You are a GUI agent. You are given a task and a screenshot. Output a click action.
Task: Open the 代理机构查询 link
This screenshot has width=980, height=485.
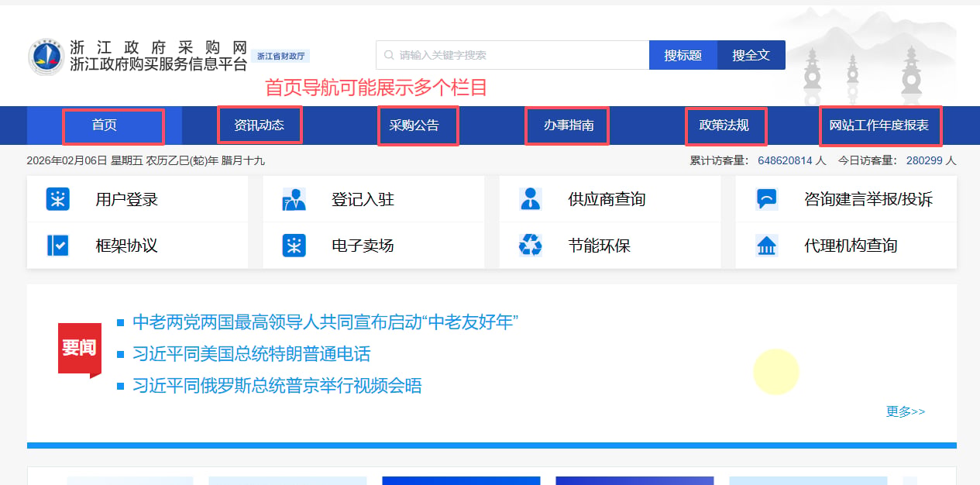click(x=851, y=246)
